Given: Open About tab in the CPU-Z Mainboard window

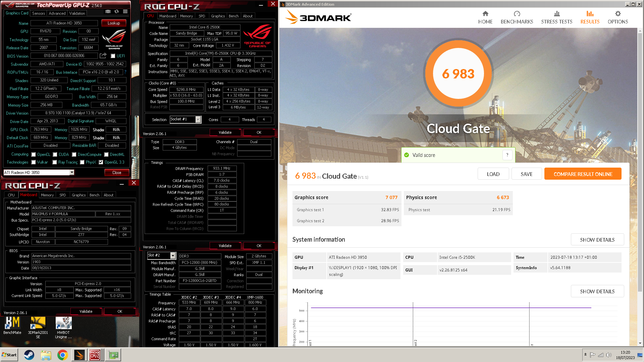Looking at the screenshot, I should coord(109,195).
